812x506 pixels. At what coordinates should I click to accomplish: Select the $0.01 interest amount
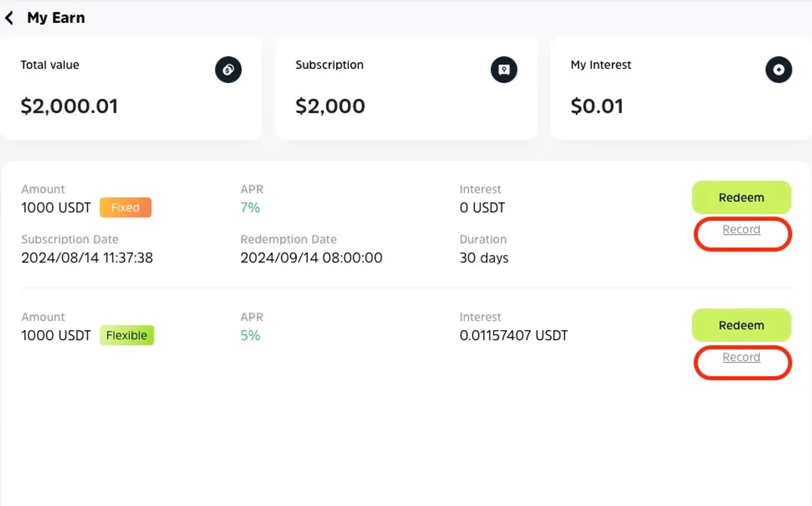click(x=597, y=106)
